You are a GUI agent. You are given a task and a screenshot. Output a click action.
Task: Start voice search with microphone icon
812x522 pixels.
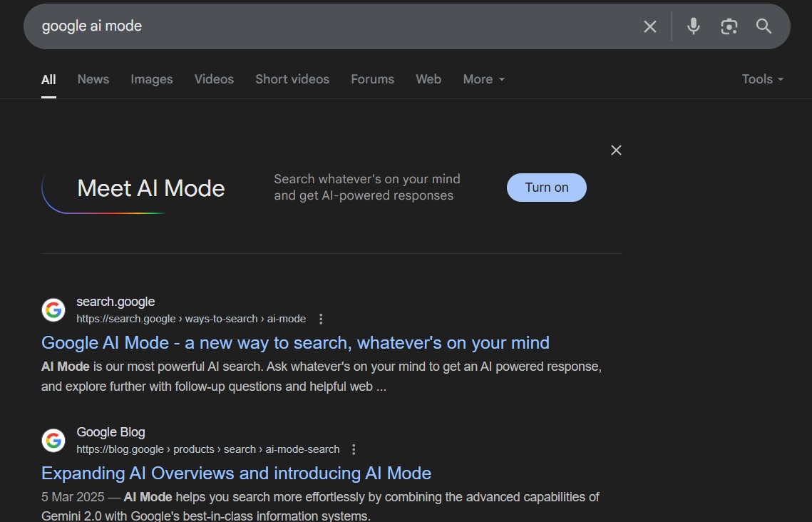pyautogui.click(x=693, y=26)
